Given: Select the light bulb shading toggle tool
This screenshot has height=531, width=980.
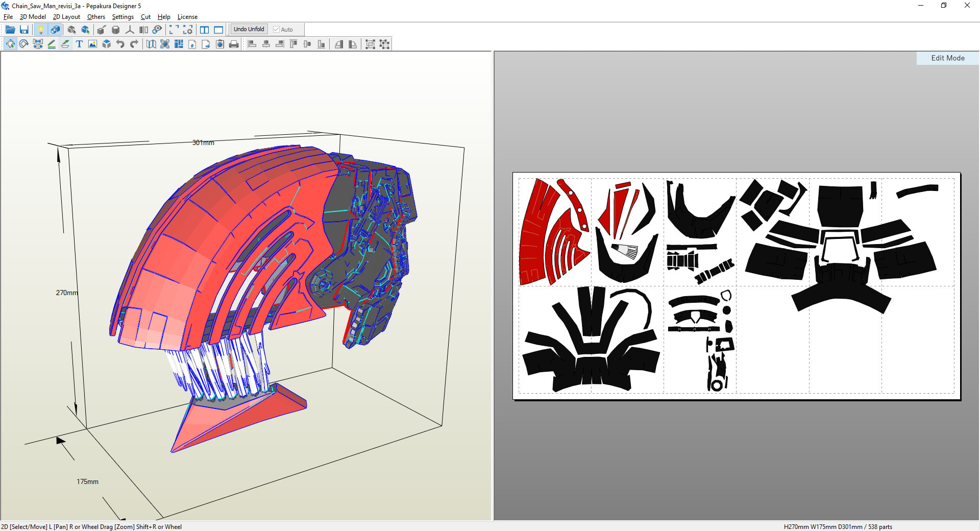Looking at the screenshot, I should coord(41,29).
